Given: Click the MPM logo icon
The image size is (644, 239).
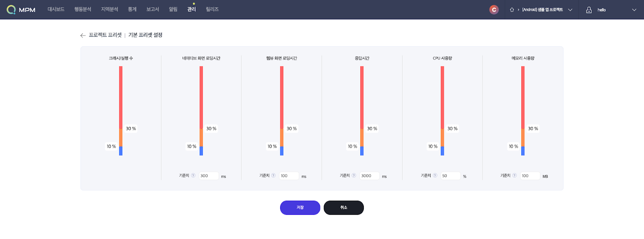Looking at the screenshot, I should pos(11,10).
